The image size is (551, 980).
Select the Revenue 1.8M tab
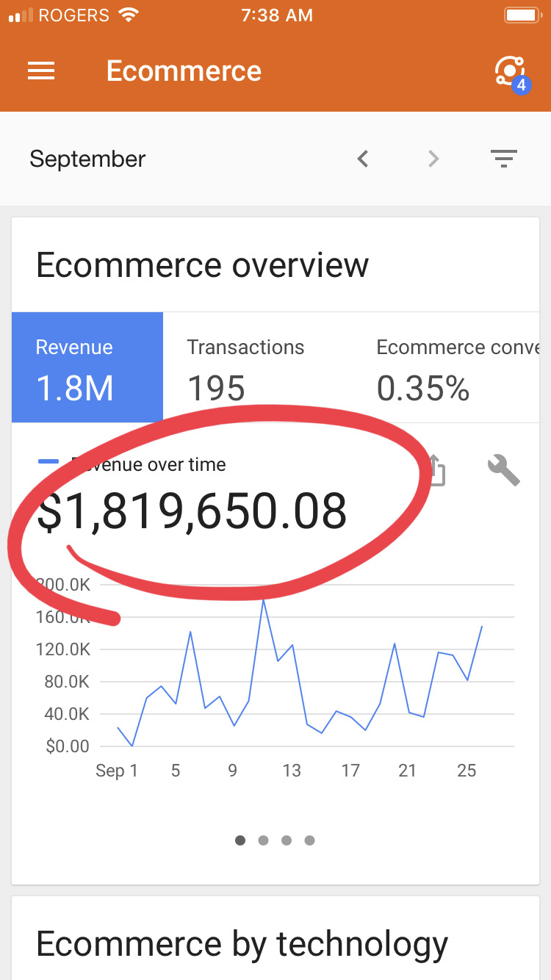click(x=87, y=367)
